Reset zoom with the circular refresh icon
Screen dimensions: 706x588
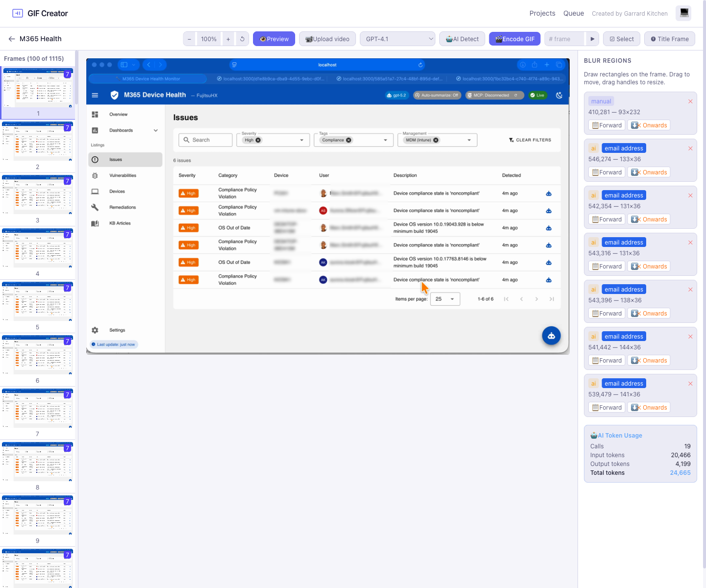(242, 39)
